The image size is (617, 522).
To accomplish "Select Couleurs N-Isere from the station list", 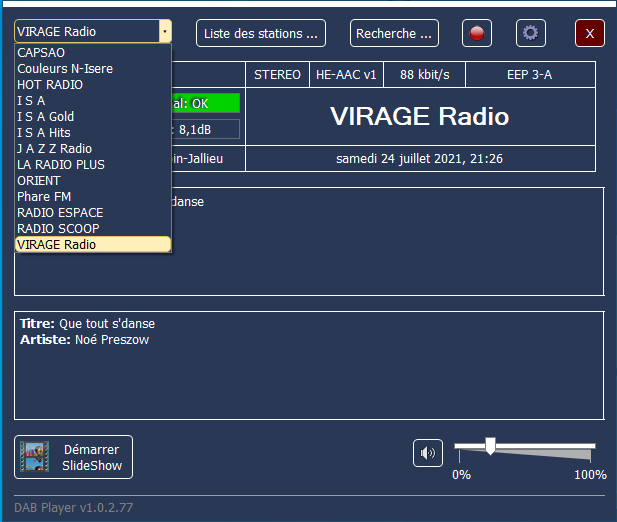I will click(93, 68).
